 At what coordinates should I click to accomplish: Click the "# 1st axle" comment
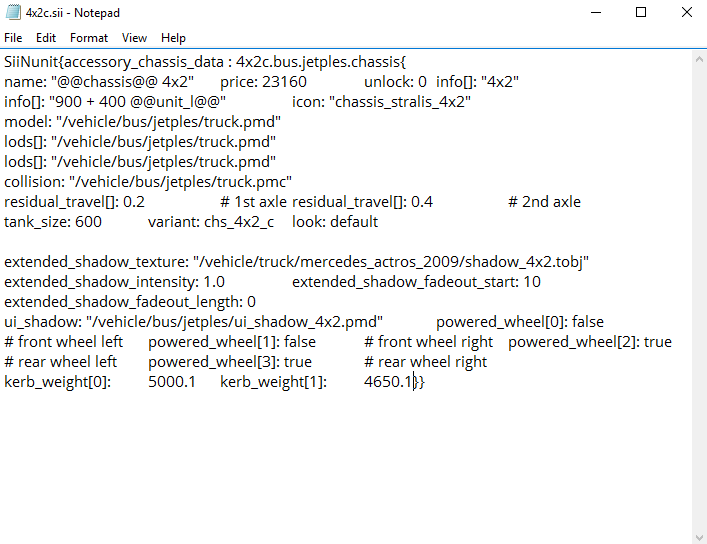(x=253, y=202)
